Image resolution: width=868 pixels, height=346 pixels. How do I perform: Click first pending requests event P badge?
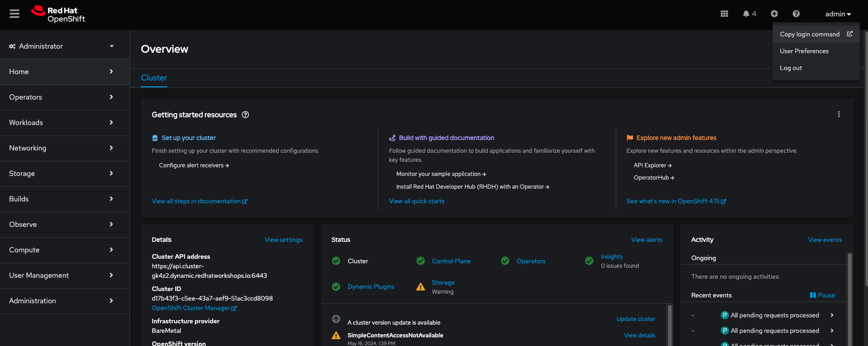[x=725, y=315]
